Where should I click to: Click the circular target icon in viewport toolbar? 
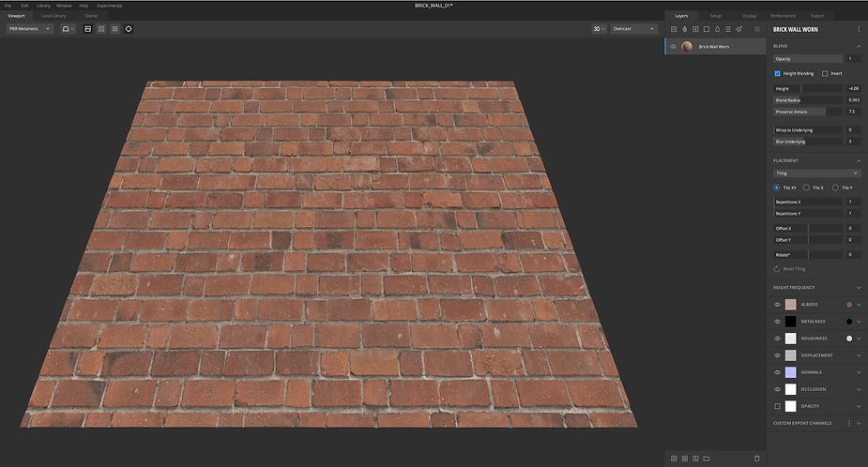(x=129, y=29)
